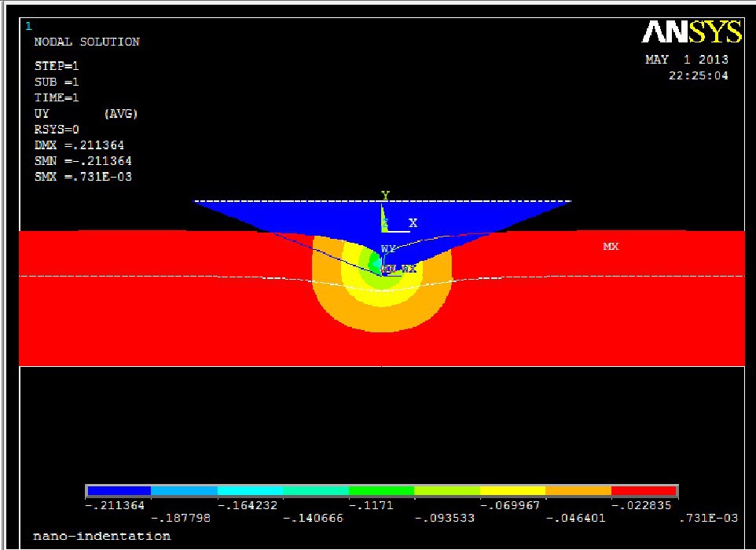Click the MAY 1 2013 date stamp

(x=686, y=60)
